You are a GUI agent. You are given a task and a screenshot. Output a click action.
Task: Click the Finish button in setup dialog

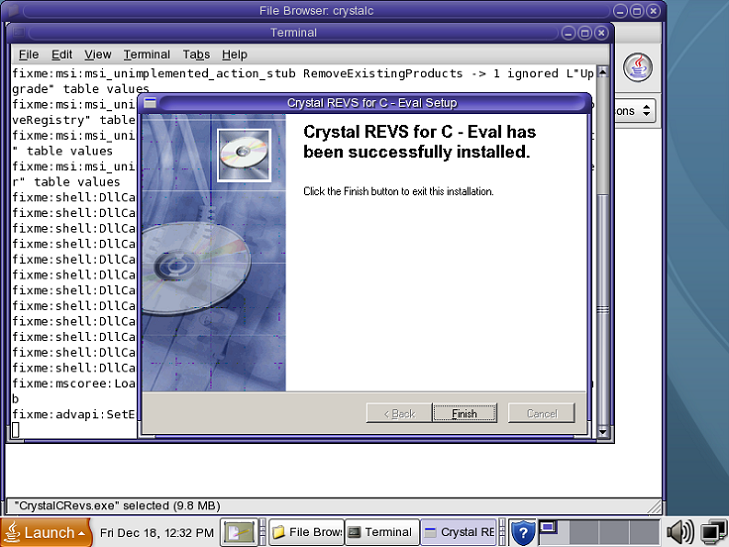(x=464, y=413)
